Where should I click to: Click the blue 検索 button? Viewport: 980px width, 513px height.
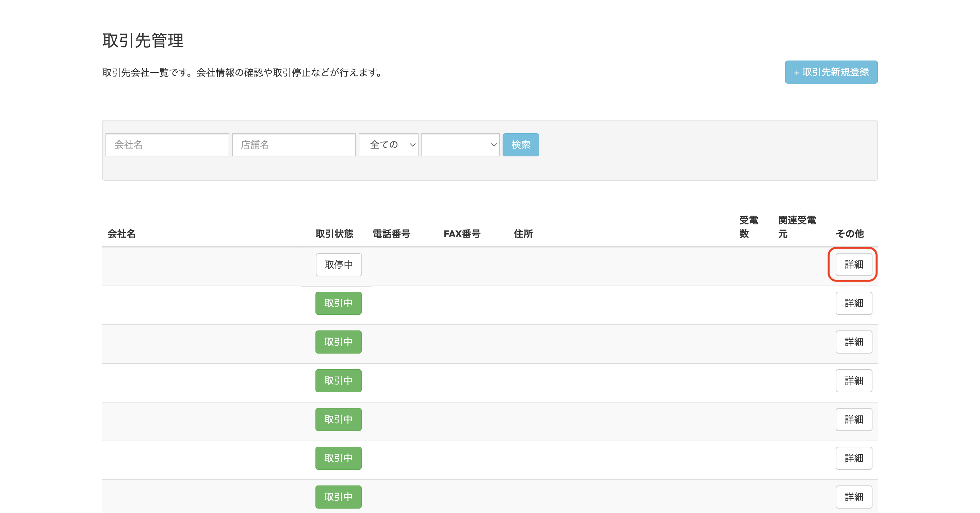520,144
